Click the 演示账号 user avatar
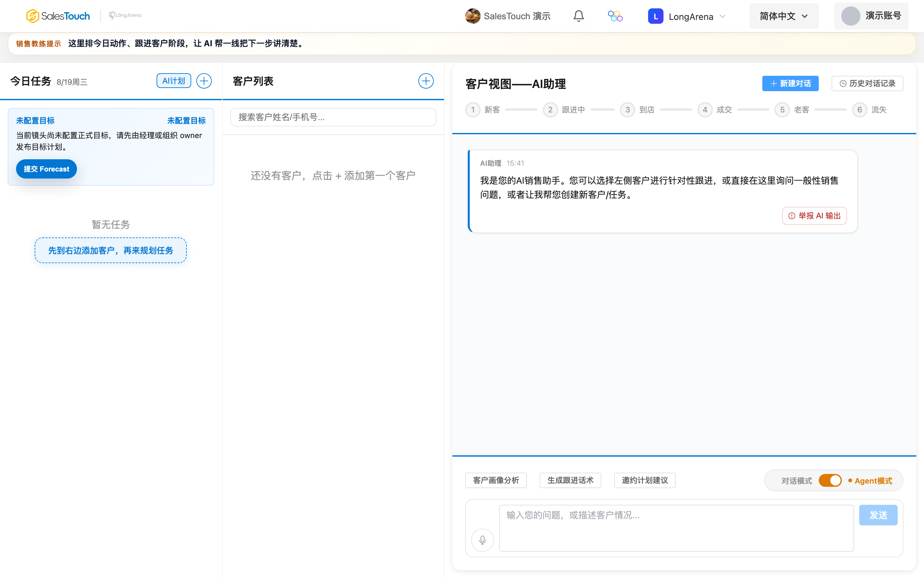924x578 pixels. [x=851, y=16]
